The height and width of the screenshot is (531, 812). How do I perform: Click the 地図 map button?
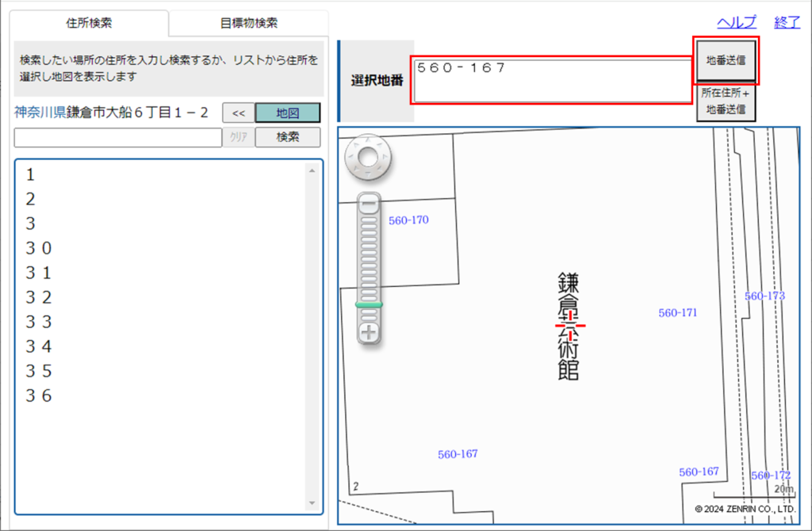[287, 113]
